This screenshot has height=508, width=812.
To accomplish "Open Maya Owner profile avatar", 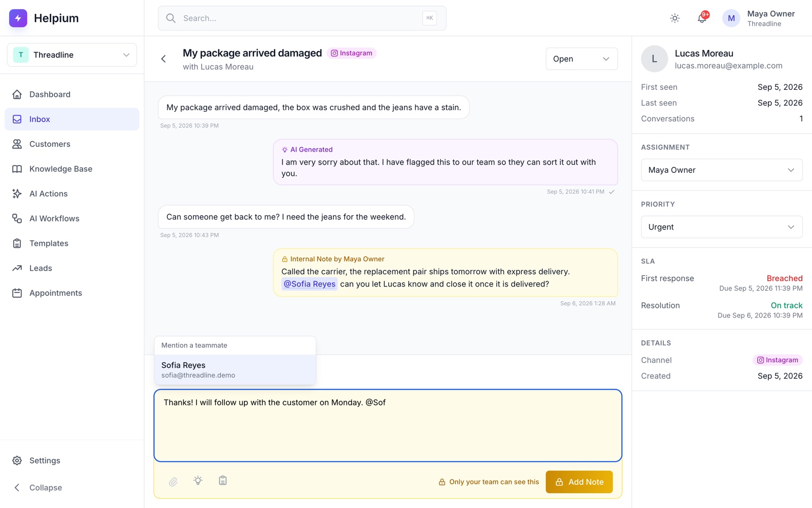I will point(731,18).
